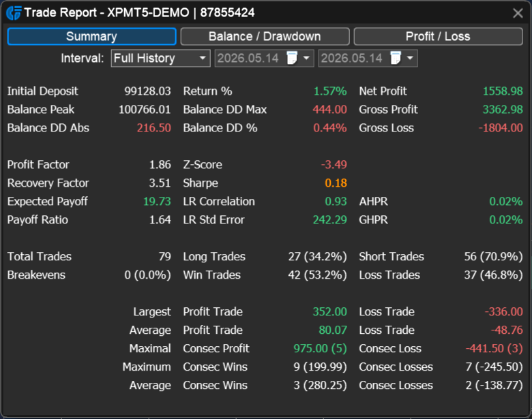The width and height of the screenshot is (532, 419).
Task: Click the Win Trades value 42 (53.2%)
Action: 318,275
